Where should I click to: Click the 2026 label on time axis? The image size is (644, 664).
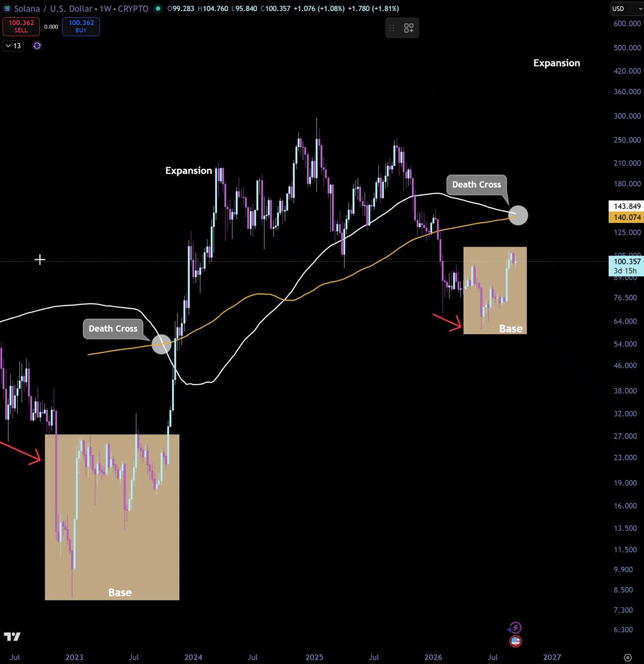point(433,657)
